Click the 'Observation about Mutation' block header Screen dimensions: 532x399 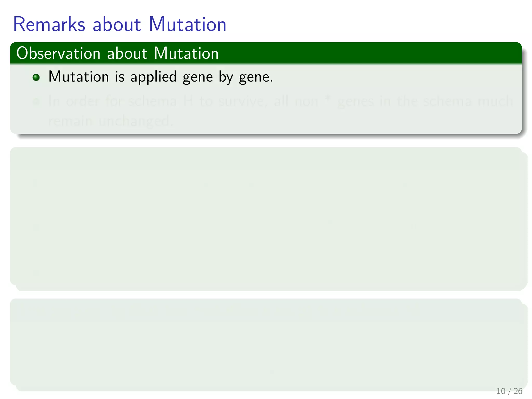pyautogui.click(x=265, y=53)
